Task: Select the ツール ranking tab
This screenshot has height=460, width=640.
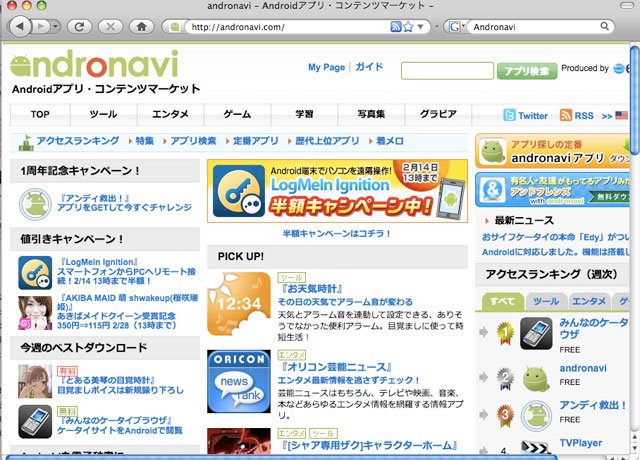Action: [546, 302]
